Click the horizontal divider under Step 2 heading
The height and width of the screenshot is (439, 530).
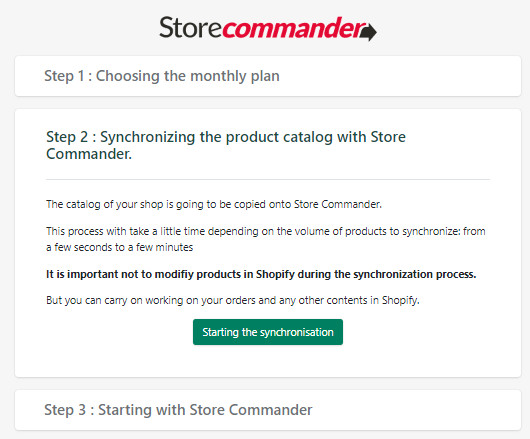point(268,179)
